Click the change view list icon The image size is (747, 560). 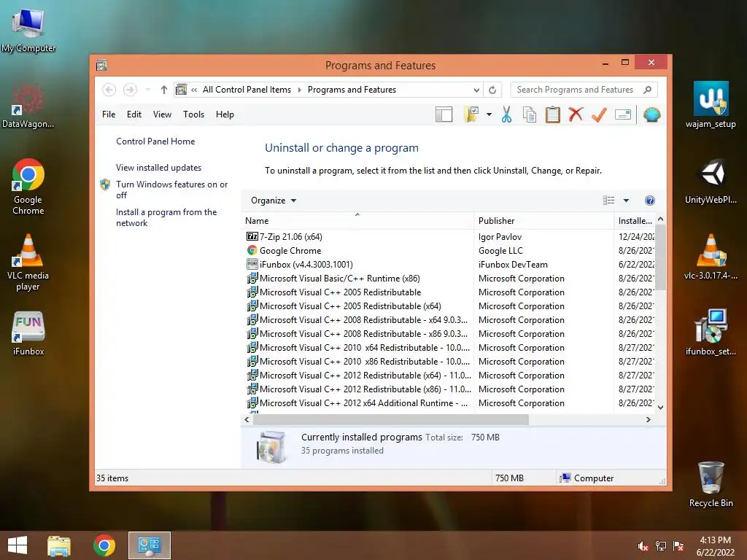609,201
